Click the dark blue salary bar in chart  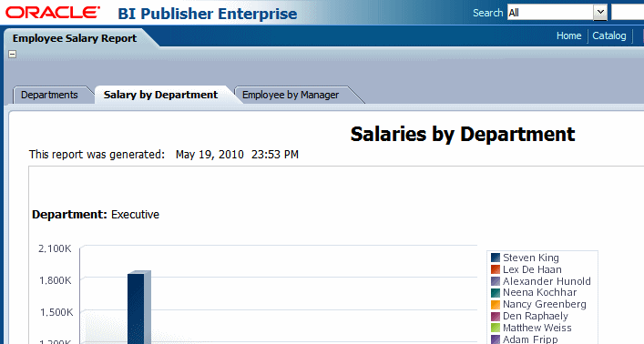point(138,308)
